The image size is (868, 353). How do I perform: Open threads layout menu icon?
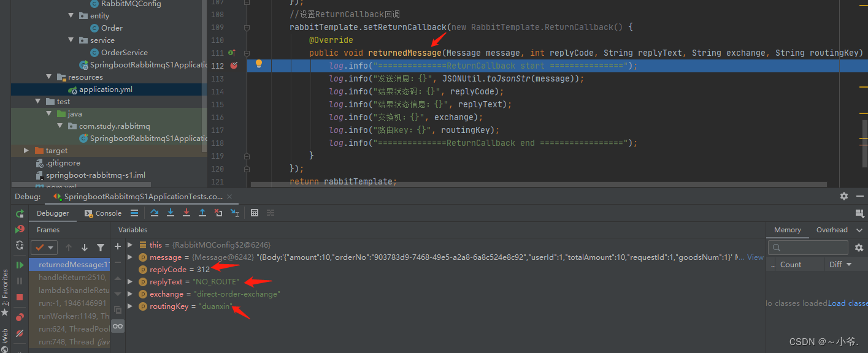click(134, 213)
